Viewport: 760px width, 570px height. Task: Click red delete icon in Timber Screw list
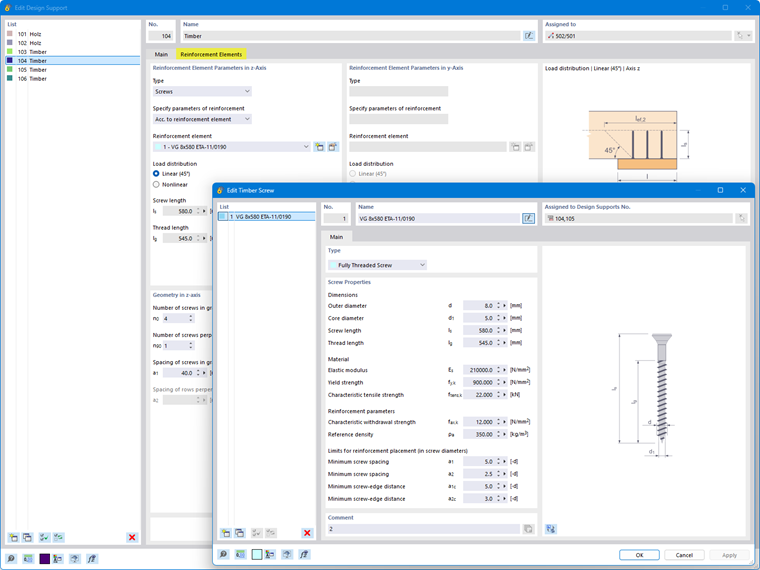coord(307,533)
